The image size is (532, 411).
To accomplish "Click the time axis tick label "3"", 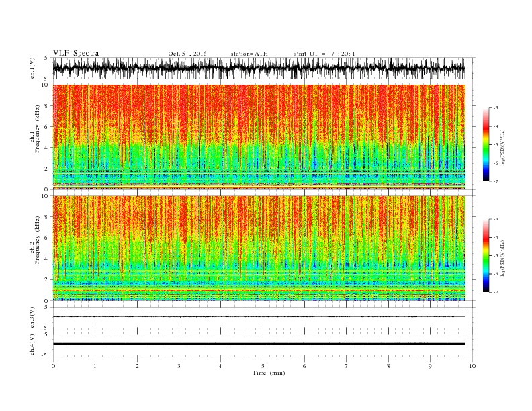I will click(x=179, y=366).
